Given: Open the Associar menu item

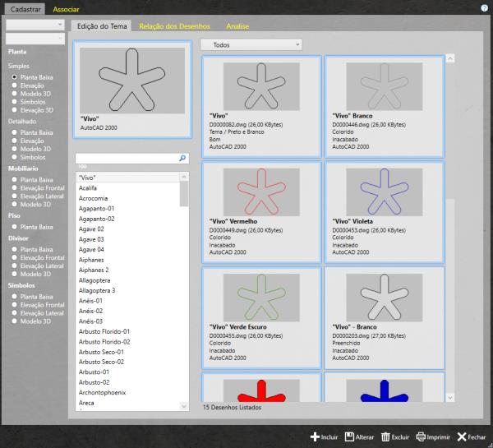Looking at the screenshot, I should click(x=67, y=8).
